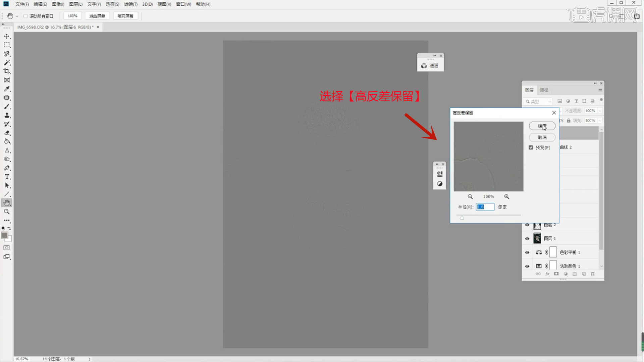
Task: Expand the layer filter type dropdown
Action: coord(549,101)
